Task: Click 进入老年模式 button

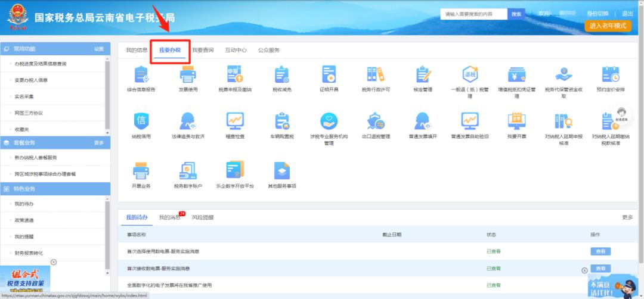Action: click(x=608, y=26)
